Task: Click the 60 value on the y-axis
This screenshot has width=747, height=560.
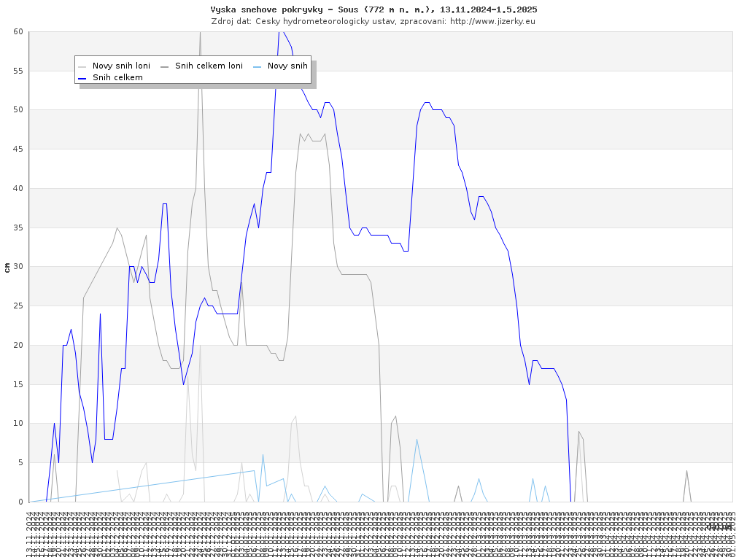Action: pyautogui.click(x=18, y=31)
